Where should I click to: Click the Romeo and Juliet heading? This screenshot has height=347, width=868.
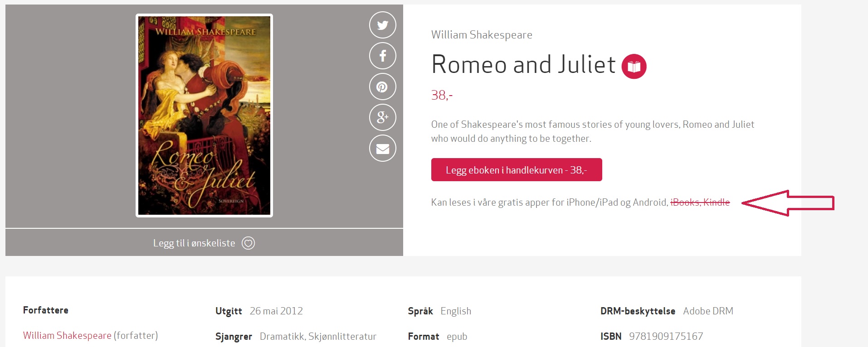(523, 64)
